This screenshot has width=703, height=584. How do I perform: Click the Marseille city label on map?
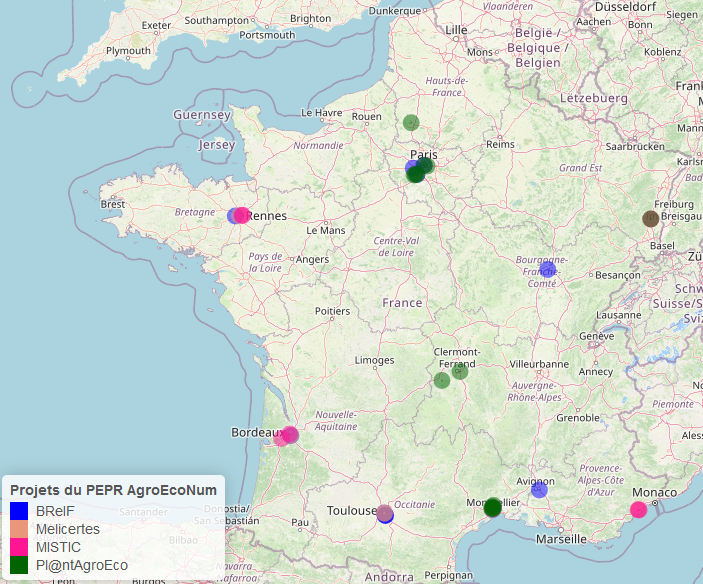[560, 538]
